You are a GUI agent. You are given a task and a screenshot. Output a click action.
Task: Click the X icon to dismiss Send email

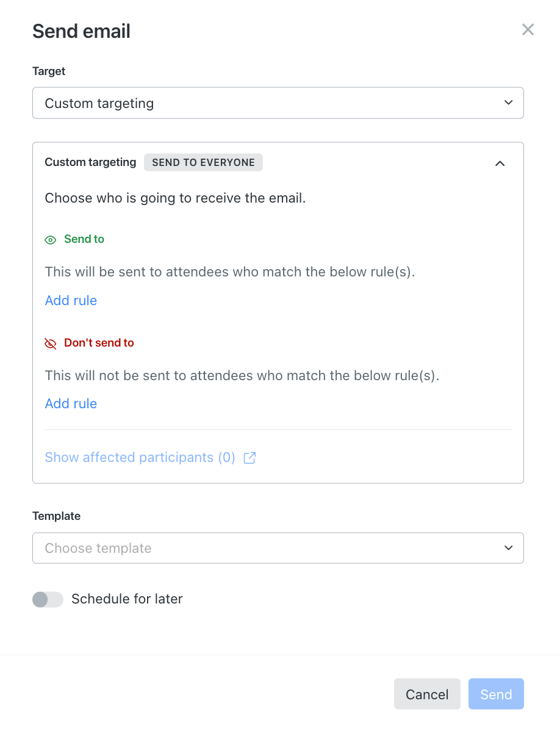click(x=527, y=29)
